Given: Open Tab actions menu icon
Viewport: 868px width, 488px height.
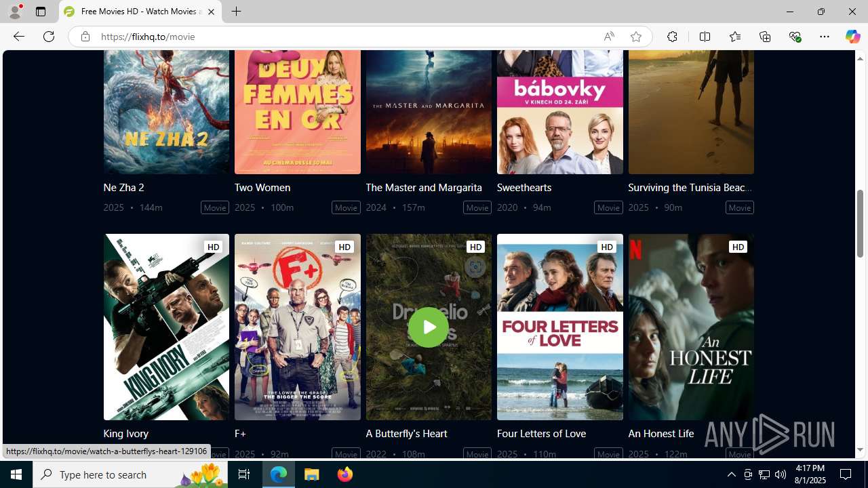Looking at the screenshot, I should pyautogui.click(x=41, y=12).
